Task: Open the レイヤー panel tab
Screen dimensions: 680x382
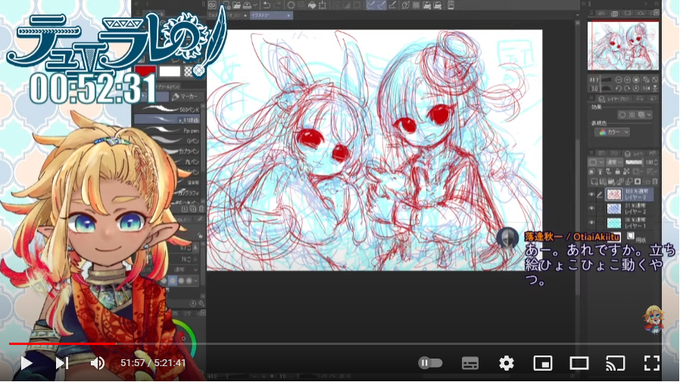Action: tap(633, 154)
